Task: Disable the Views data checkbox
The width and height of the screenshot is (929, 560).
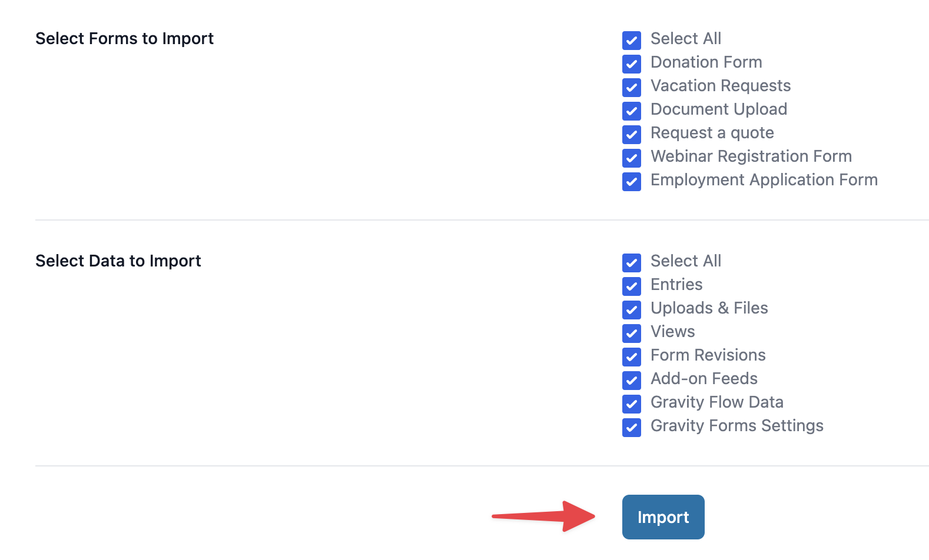Action: pyautogui.click(x=632, y=334)
